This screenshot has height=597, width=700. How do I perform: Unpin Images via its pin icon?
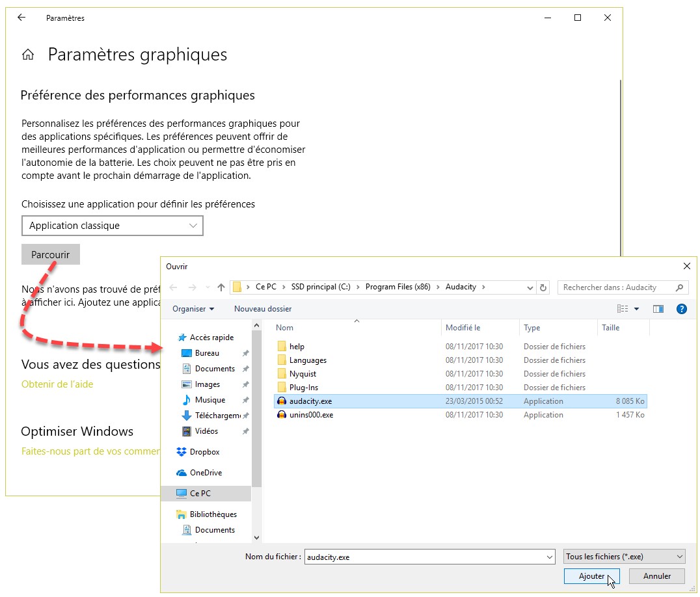pos(245,384)
